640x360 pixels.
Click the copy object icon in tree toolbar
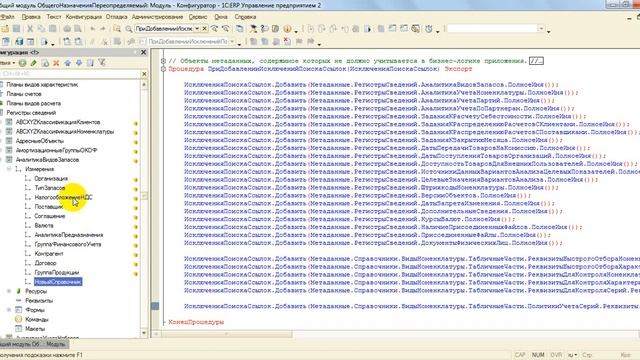[45, 63]
